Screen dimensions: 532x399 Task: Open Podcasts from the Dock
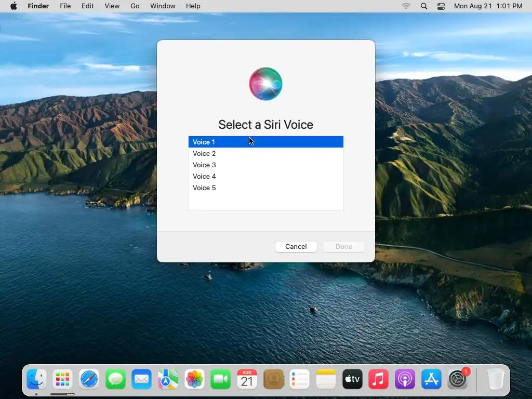405,379
